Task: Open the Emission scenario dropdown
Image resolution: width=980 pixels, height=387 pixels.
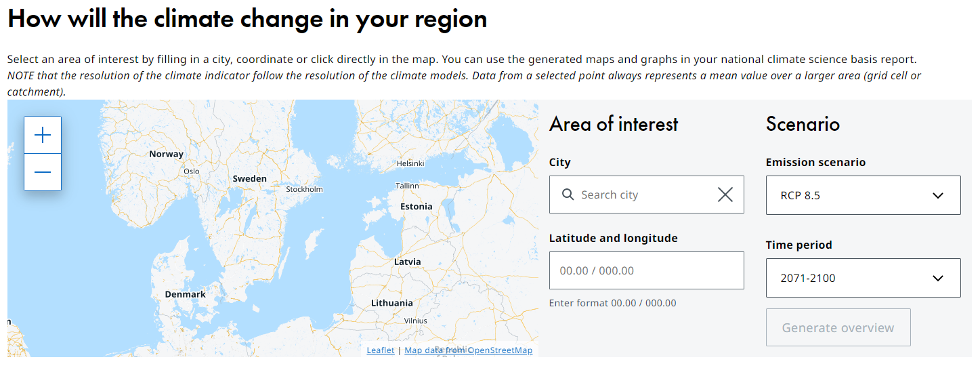Action: (x=863, y=195)
